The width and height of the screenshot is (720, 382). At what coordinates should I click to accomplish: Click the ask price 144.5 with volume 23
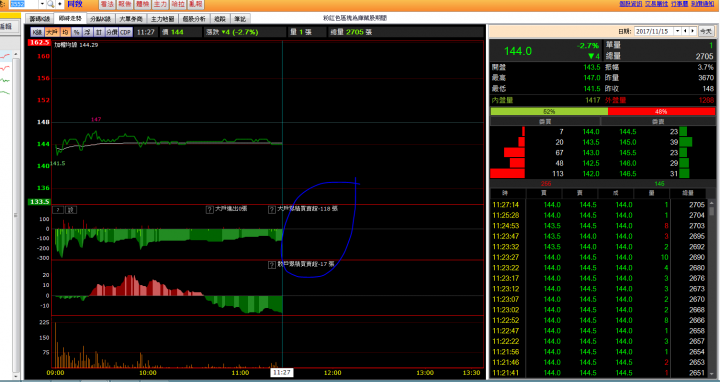pos(628,132)
